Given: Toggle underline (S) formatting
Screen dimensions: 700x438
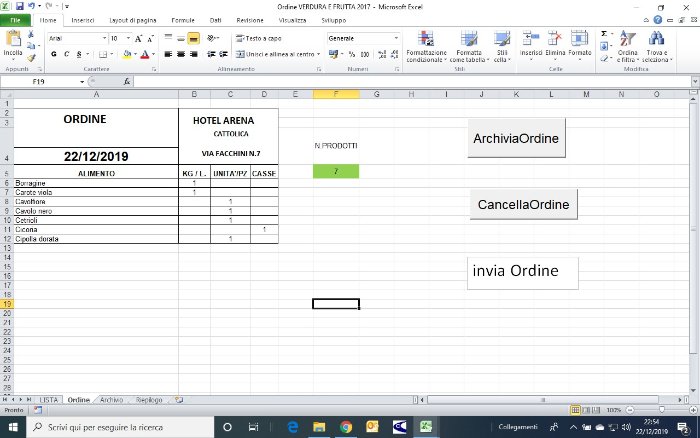Looking at the screenshot, I should (x=79, y=54).
